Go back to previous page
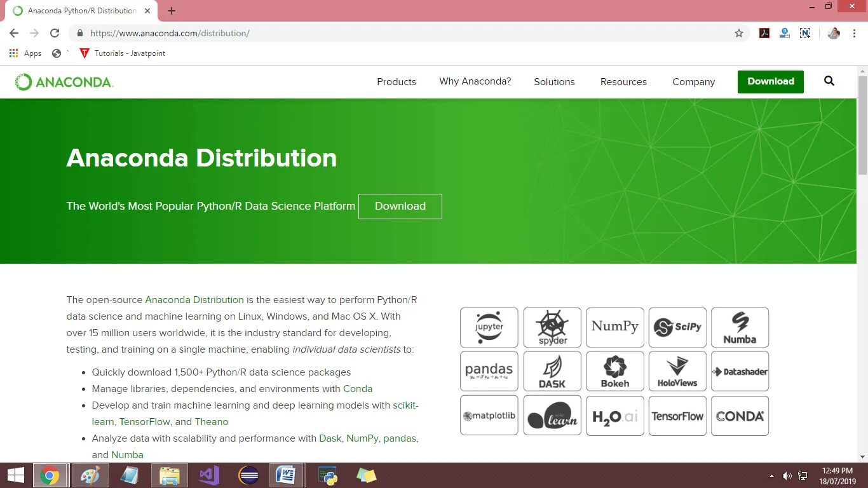This screenshot has height=488, width=868. [x=14, y=33]
